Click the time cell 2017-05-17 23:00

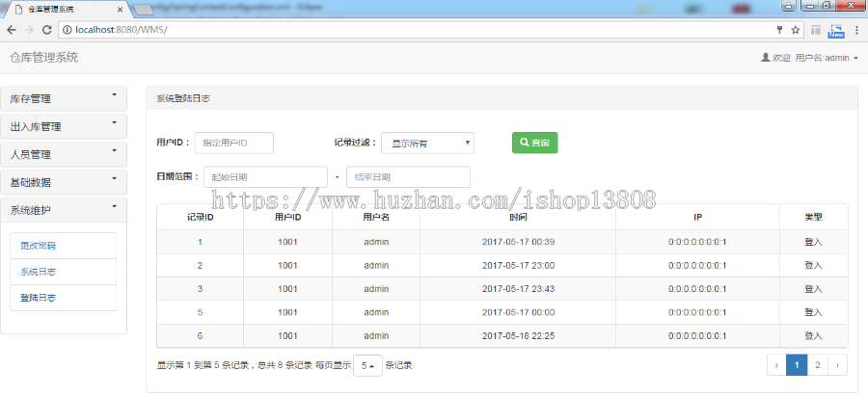pyautogui.click(x=518, y=266)
